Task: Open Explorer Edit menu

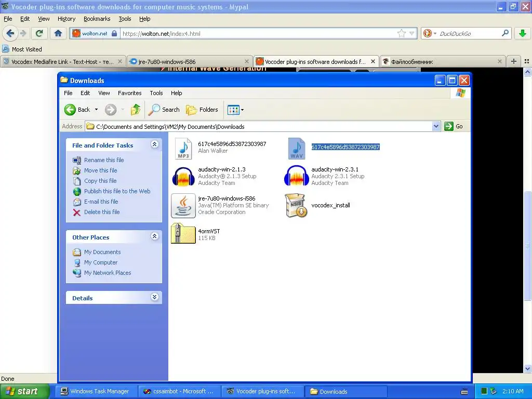Action: pyautogui.click(x=85, y=93)
